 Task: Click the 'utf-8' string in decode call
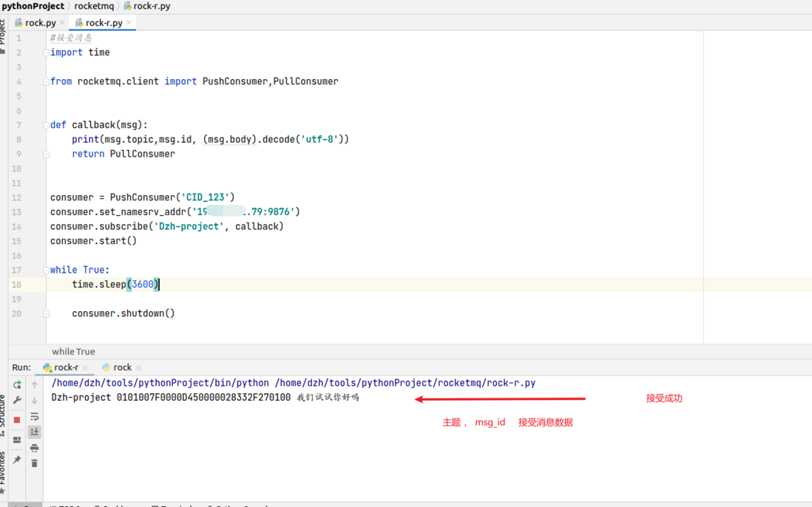[319, 139]
